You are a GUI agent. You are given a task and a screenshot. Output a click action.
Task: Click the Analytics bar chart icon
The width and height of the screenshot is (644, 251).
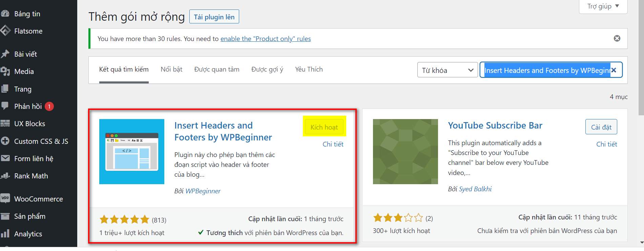[x=5, y=233]
